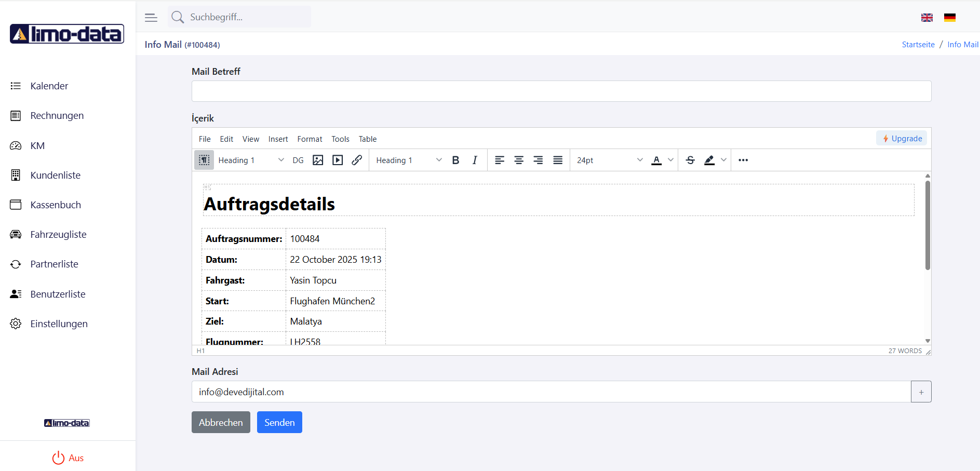
Task: Click the Senden button
Action: click(x=279, y=422)
